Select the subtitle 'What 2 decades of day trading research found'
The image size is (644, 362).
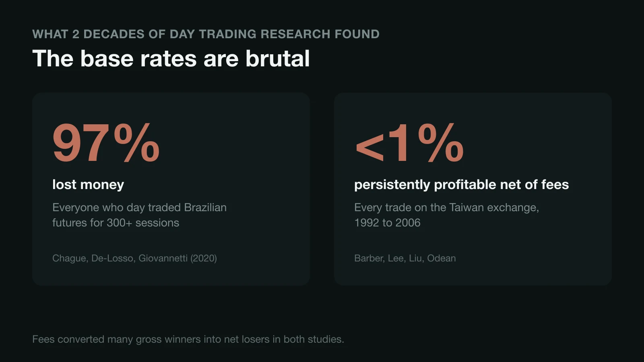[x=206, y=34]
